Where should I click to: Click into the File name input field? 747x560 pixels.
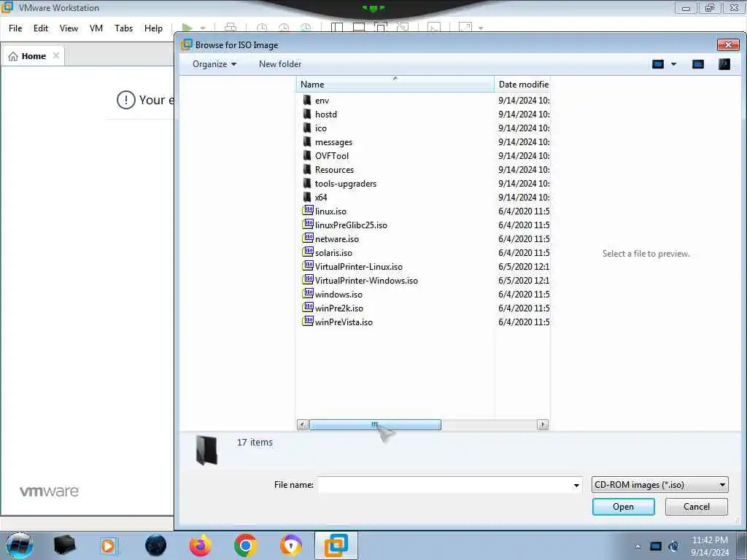point(445,485)
